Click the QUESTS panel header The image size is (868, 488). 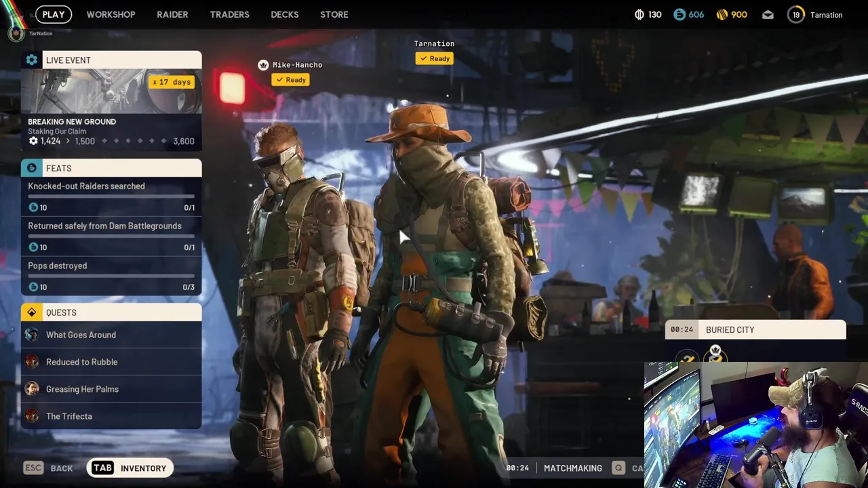(x=111, y=312)
